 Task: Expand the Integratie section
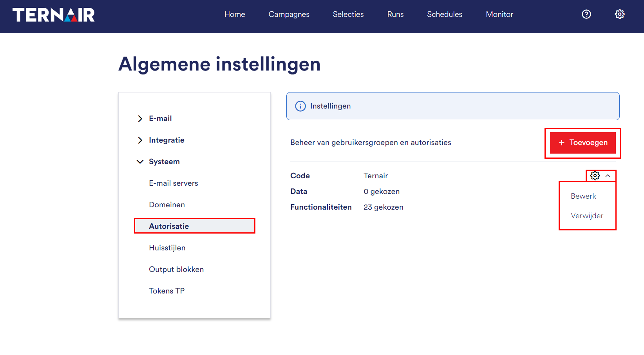[140, 140]
